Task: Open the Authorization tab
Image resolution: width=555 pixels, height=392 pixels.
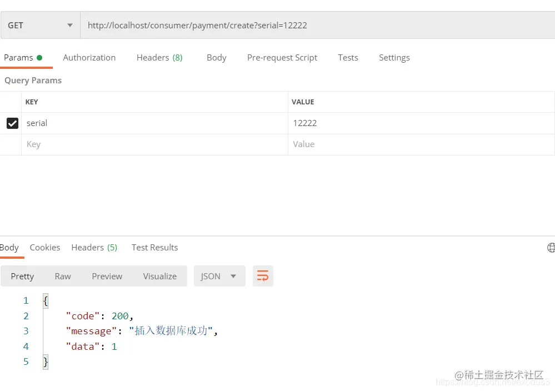Action: (89, 58)
